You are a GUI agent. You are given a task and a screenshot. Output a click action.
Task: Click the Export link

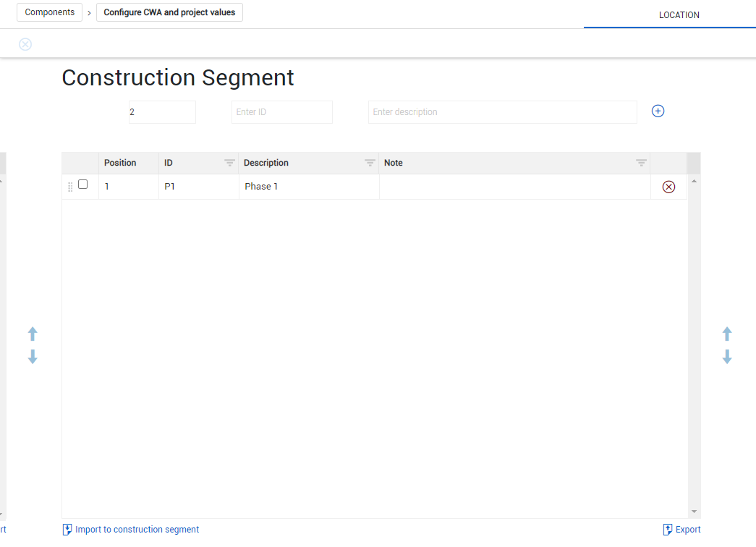click(x=687, y=530)
